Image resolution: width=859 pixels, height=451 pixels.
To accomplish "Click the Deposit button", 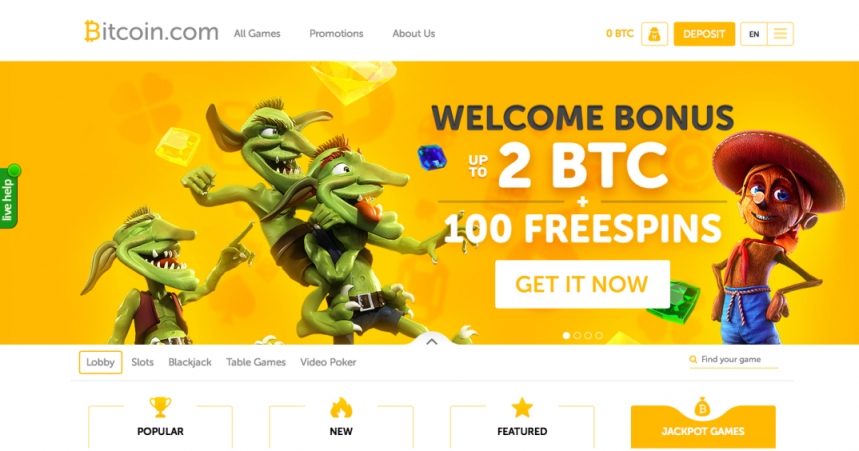I will click(704, 34).
